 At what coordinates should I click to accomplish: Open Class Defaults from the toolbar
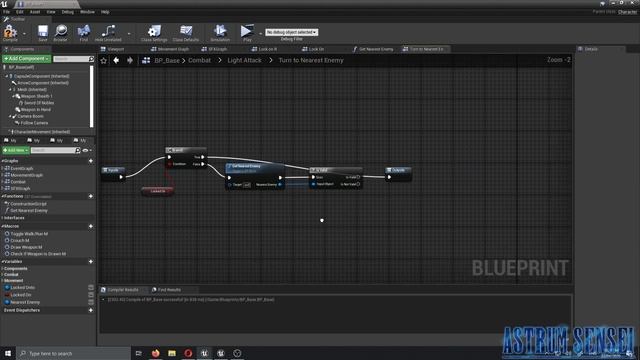186,33
